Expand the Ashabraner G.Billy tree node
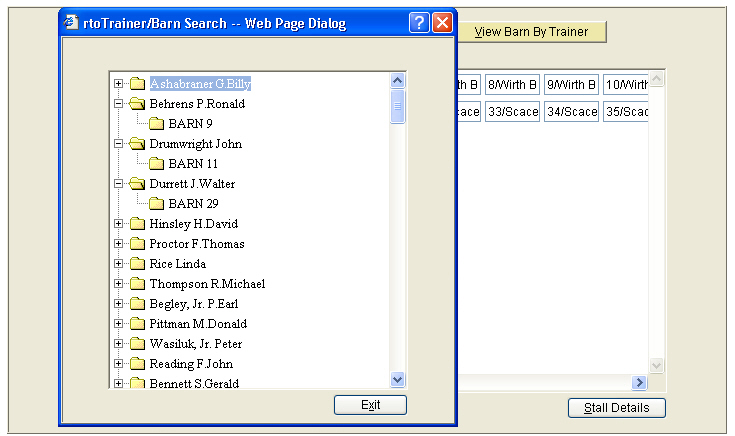The width and height of the screenshot is (735, 436). pos(119,84)
